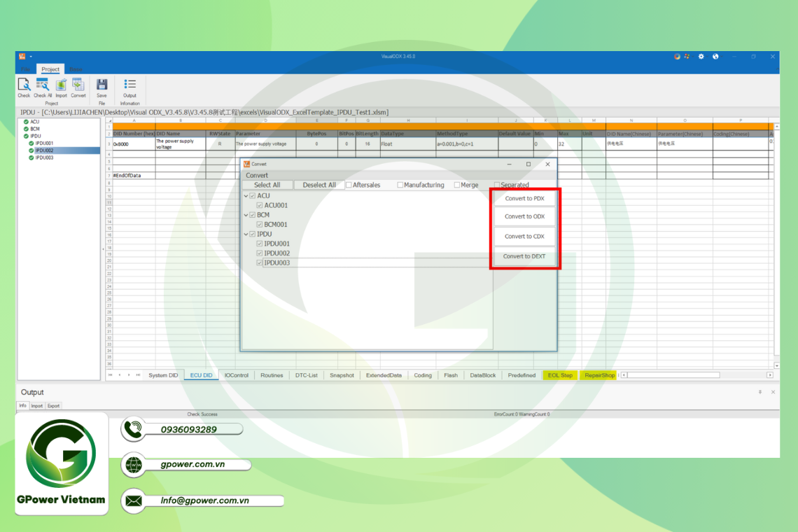Viewport: 798px width, 532px height.
Task: Switch to the Import output tab
Action: [x=36, y=406]
